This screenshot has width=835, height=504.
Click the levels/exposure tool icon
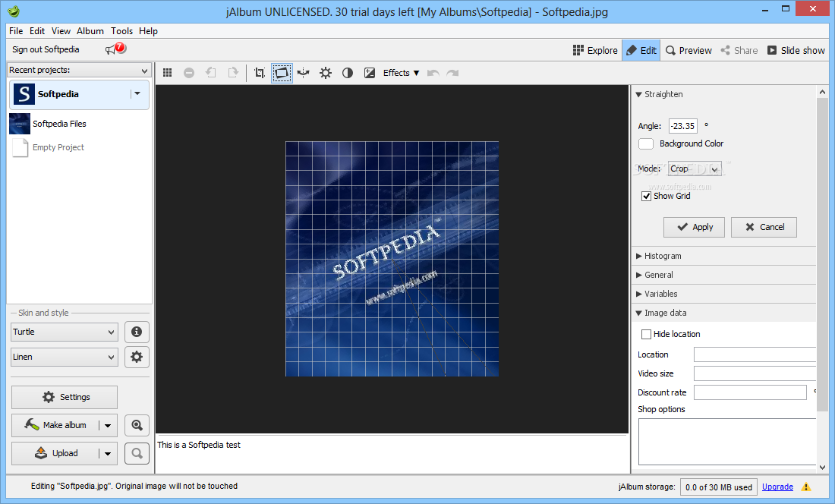(x=370, y=73)
